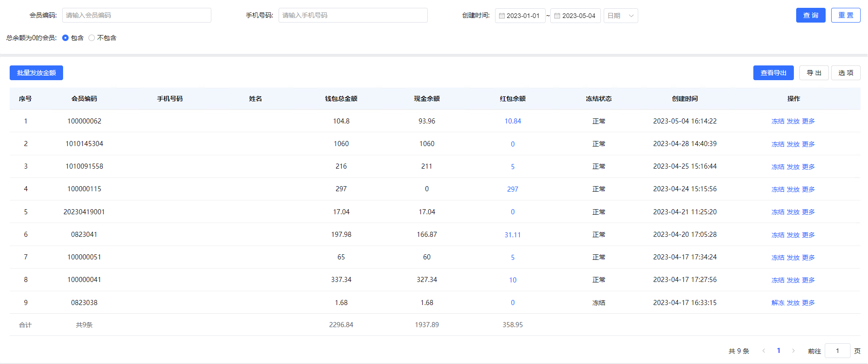The height and width of the screenshot is (364, 868).
Task: Click total cash balance 1937.89
Action: click(427, 325)
